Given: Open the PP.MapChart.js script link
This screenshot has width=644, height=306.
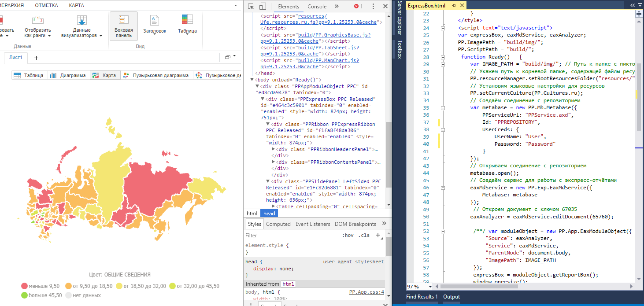Looking at the screenshot, I should pyautogui.click(x=328, y=60).
